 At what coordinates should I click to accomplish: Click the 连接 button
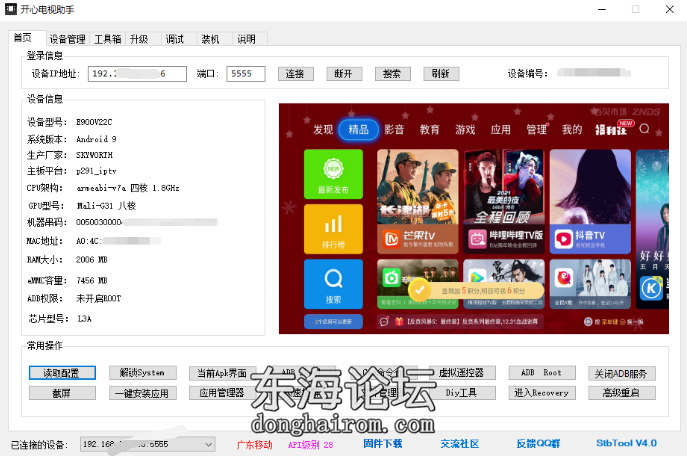point(296,74)
